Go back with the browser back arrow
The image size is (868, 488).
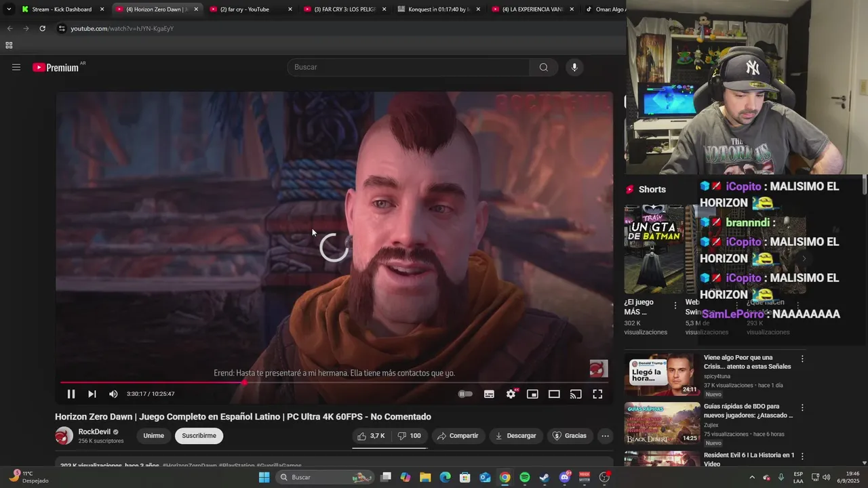coord(9,28)
